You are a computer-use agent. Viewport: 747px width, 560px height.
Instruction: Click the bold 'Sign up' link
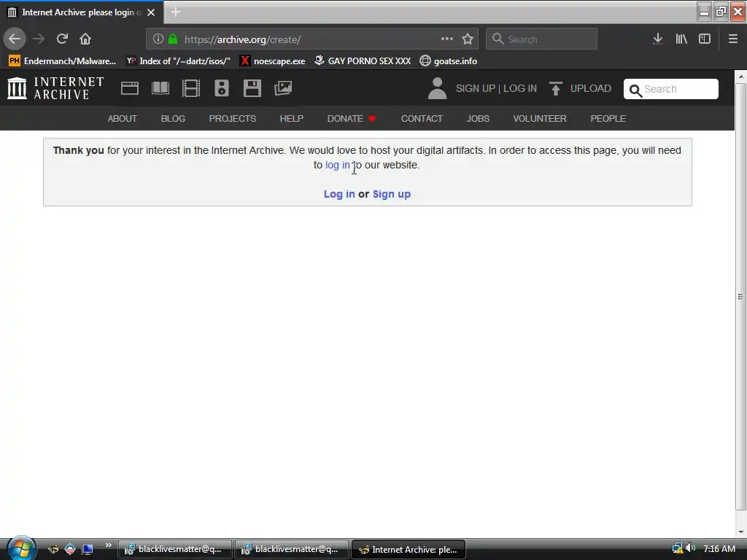(392, 194)
